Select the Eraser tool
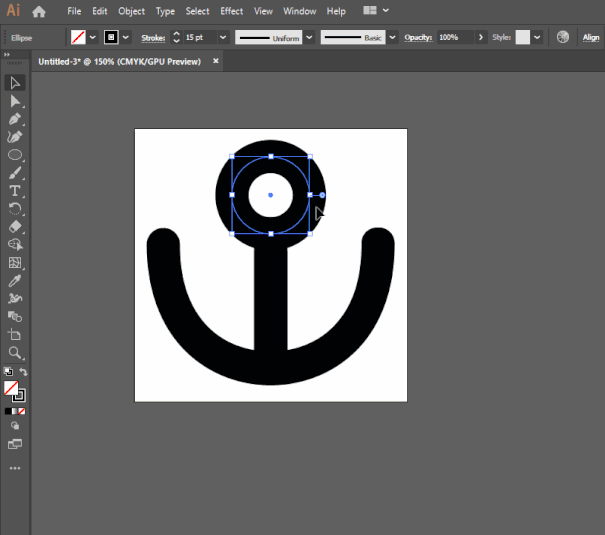Image resolution: width=605 pixels, height=535 pixels. [15, 227]
